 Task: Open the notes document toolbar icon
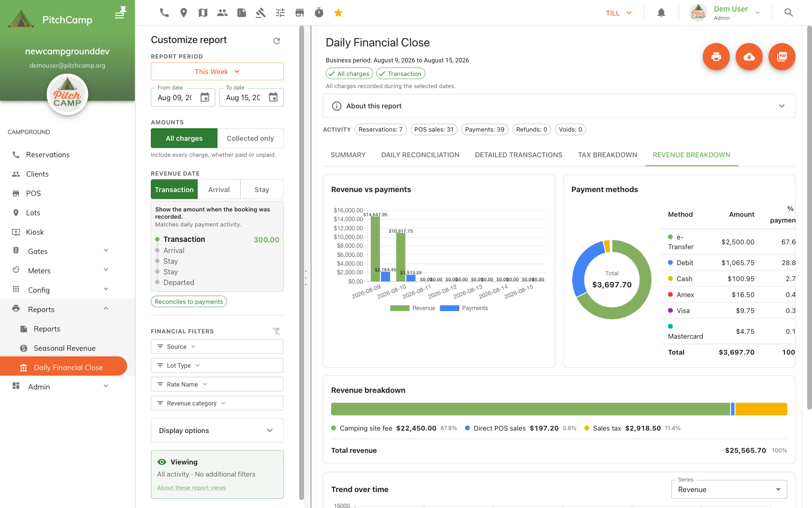[x=242, y=13]
